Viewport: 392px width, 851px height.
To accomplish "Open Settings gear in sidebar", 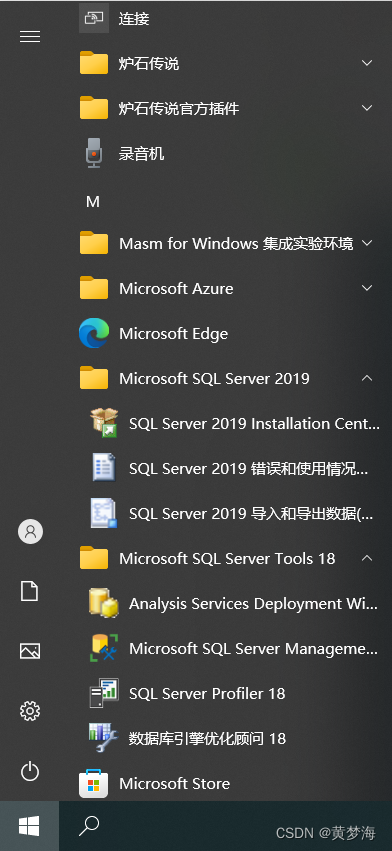I will [x=30, y=710].
